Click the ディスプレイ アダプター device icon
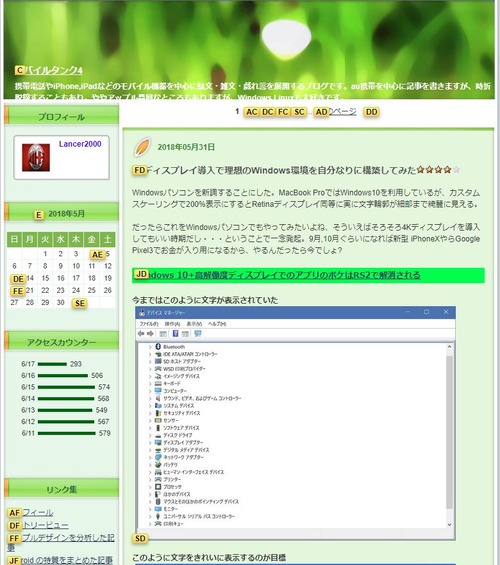Screen dimensions: 500x565 pos(158,442)
